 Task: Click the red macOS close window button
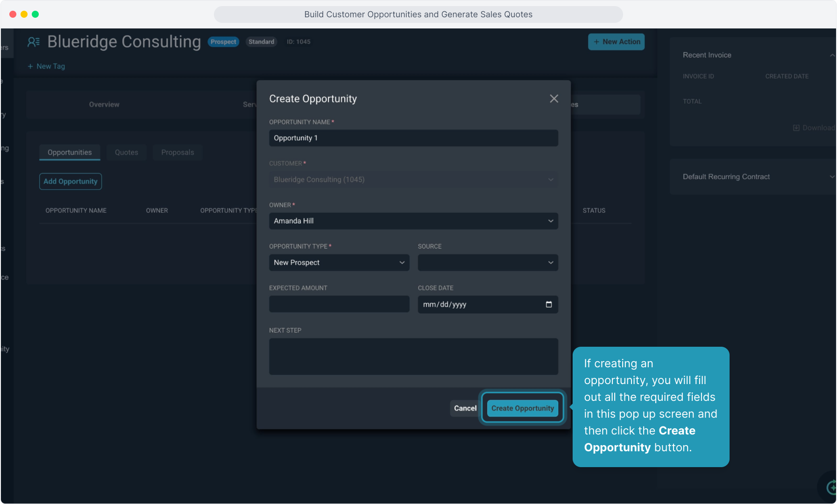point(13,14)
